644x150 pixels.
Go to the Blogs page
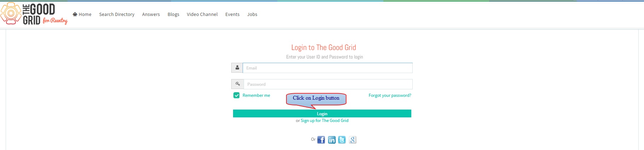click(173, 14)
